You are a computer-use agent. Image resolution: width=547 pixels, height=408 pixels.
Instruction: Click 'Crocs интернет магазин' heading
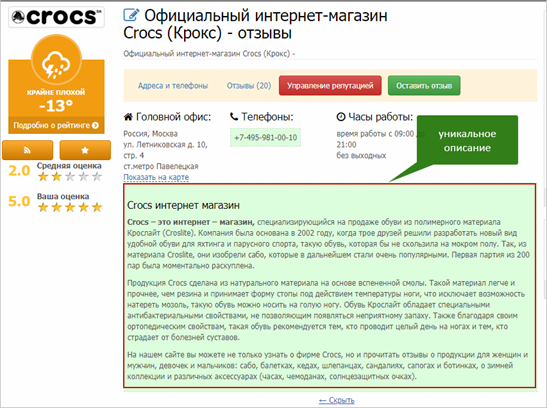(x=183, y=205)
